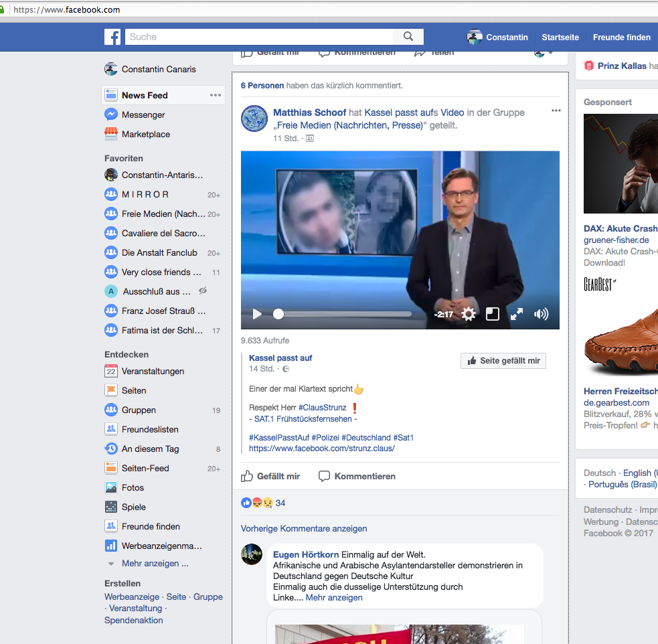Click Spendenaktion under Erstellen

133,620
